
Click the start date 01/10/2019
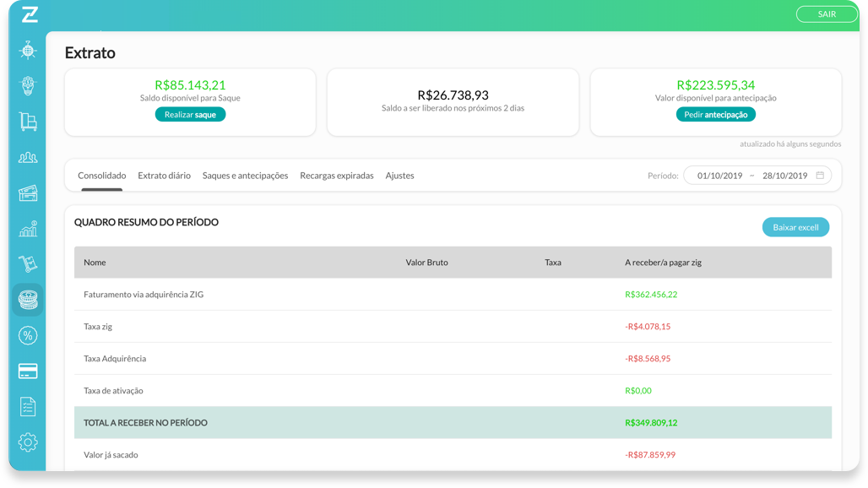[x=719, y=176]
